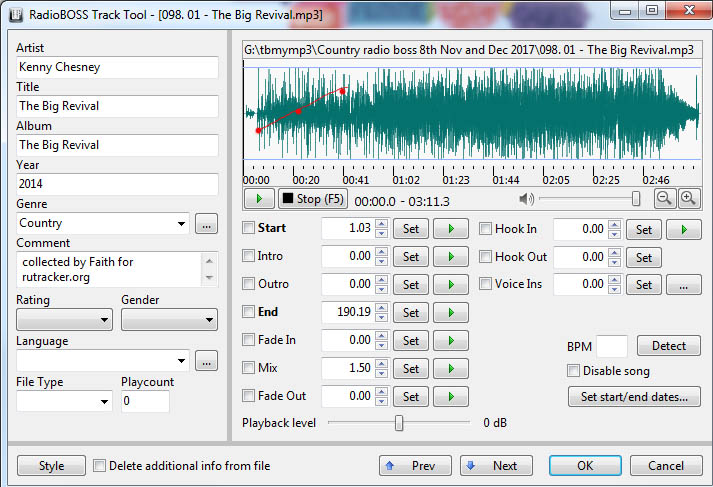Screen dimensions: 713x487
Task: Detect the track BPM
Action: pyautogui.click(x=669, y=346)
